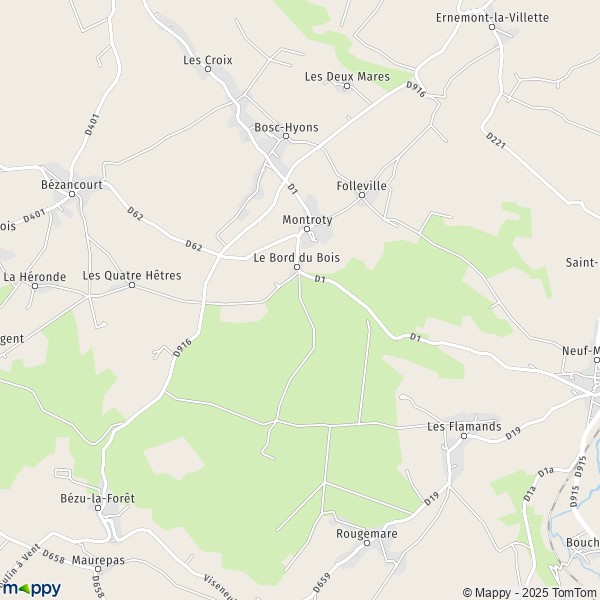Click the Les Croix marker square
The image size is (600, 600).
click(x=208, y=69)
